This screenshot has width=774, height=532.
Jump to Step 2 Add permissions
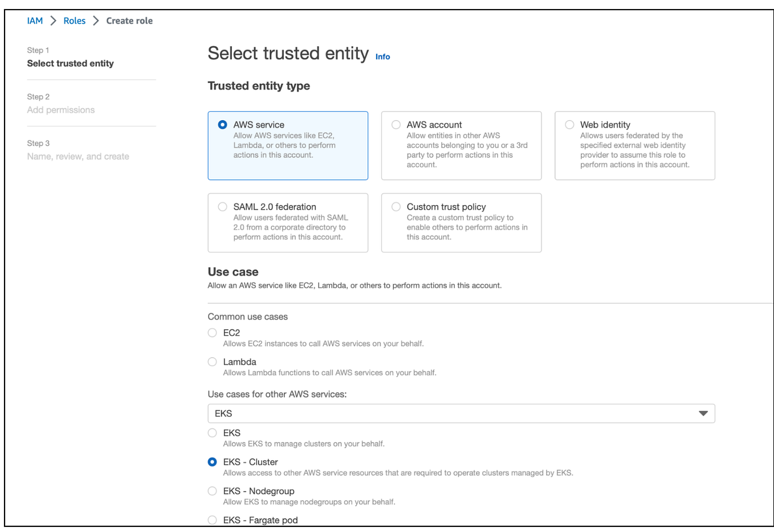pyautogui.click(x=61, y=110)
